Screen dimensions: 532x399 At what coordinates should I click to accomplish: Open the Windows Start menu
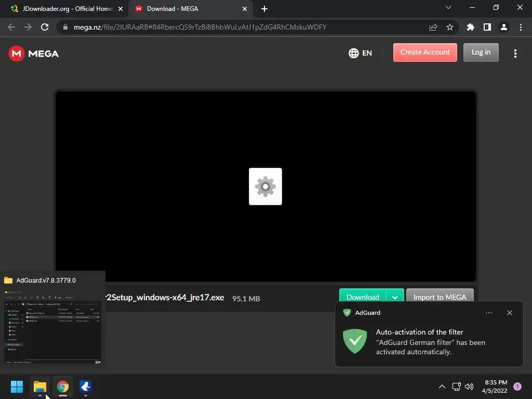(17, 387)
